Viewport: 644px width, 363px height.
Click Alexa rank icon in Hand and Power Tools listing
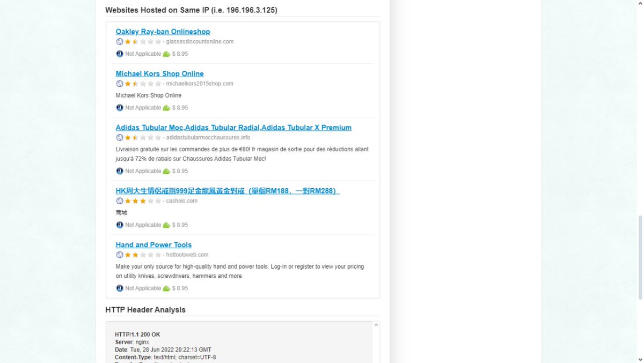pyautogui.click(x=120, y=288)
